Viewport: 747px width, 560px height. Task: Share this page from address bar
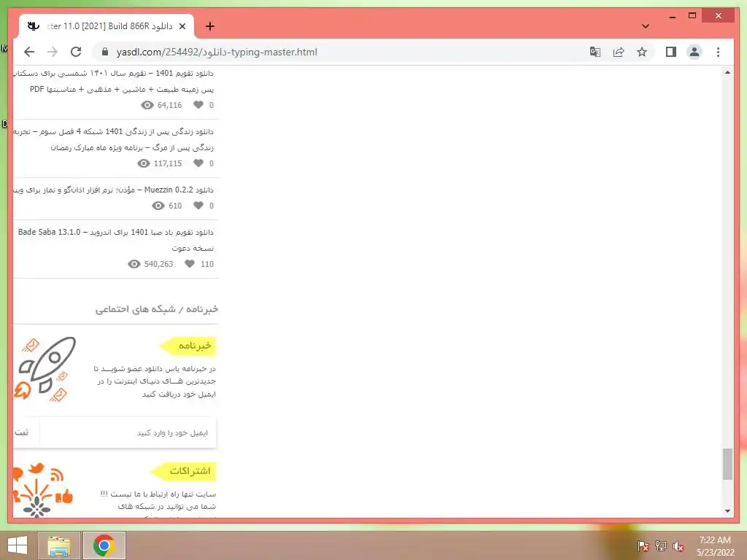pos(619,52)
